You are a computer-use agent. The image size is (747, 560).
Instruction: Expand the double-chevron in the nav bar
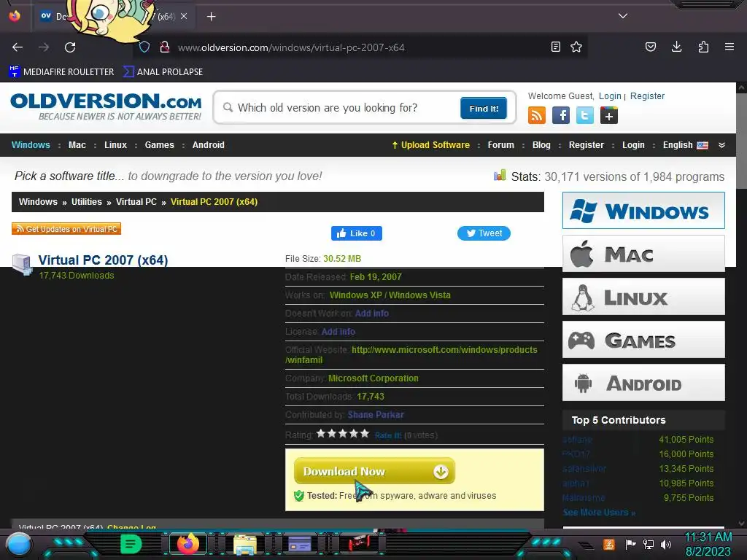[x=721, y=145]
